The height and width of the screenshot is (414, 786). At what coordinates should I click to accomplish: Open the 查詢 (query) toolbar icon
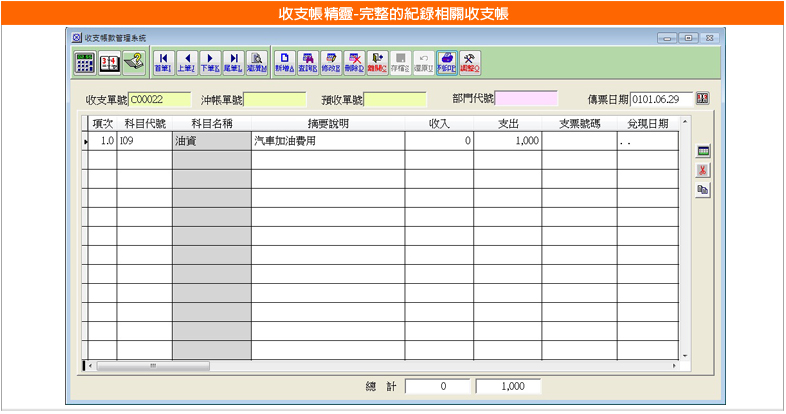click(x=308, y=62)
